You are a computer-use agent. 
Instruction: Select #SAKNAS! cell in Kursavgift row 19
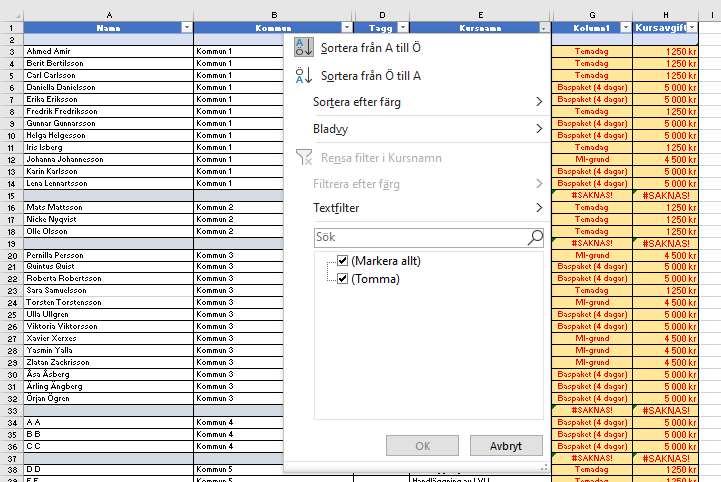665,243
